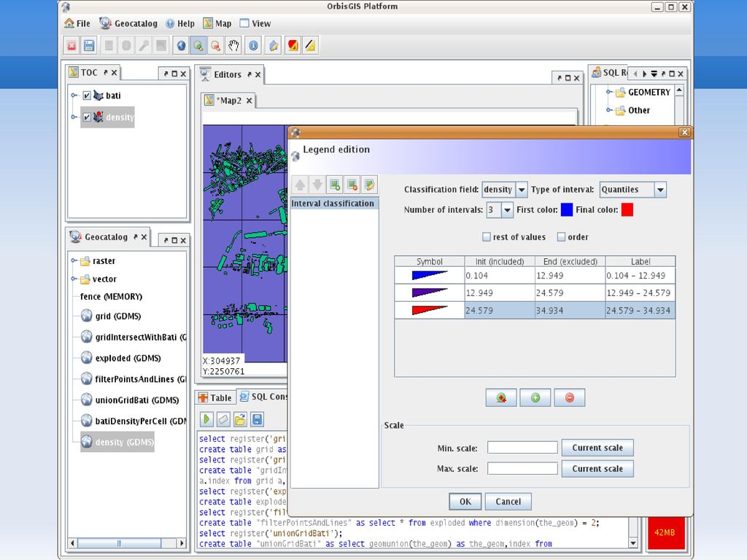This screenshot has width=747, height=560.
Task: Click the red X close toolbar icon
Action: pyautogui.click(x=71, y=46)
